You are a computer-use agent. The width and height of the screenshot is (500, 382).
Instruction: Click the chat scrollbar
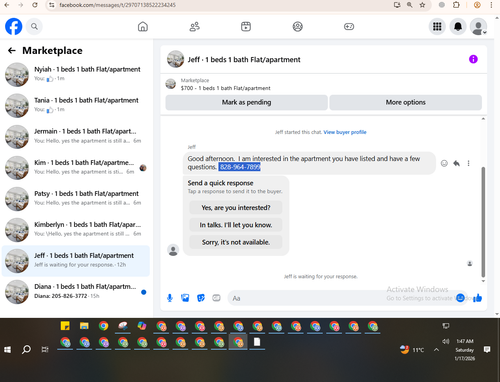[483, 222]
